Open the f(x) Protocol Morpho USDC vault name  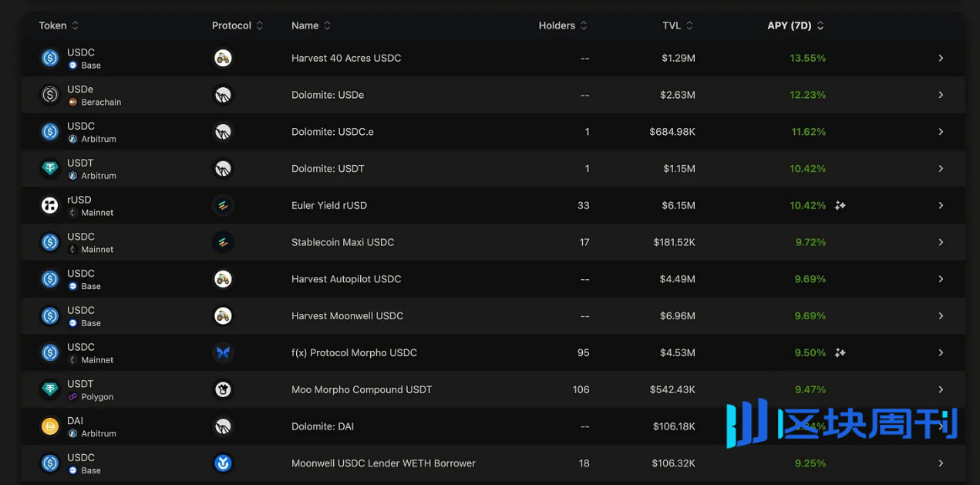tap(354, 352)
